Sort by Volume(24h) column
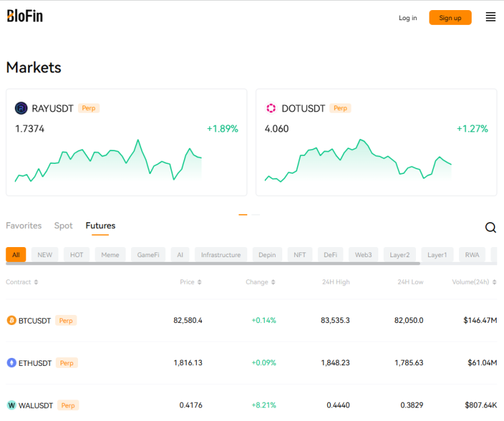This screenshot has width=504, height=421. (x=474, y=282)
